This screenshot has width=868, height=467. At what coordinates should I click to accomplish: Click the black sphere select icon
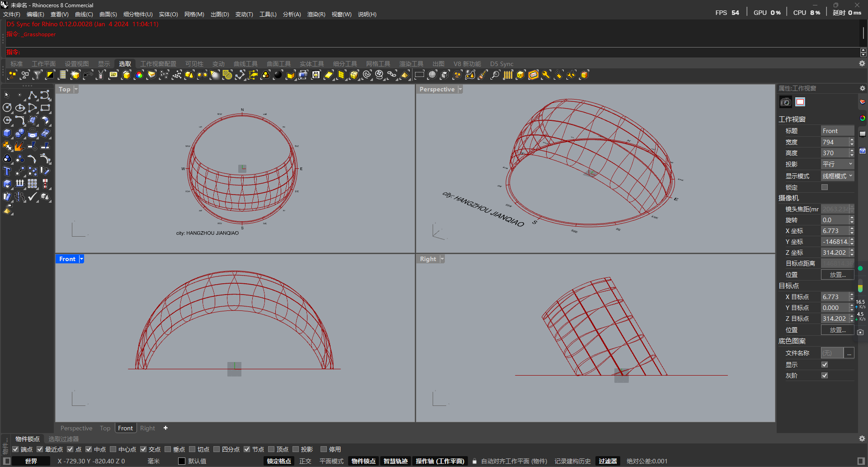(278, 75)
